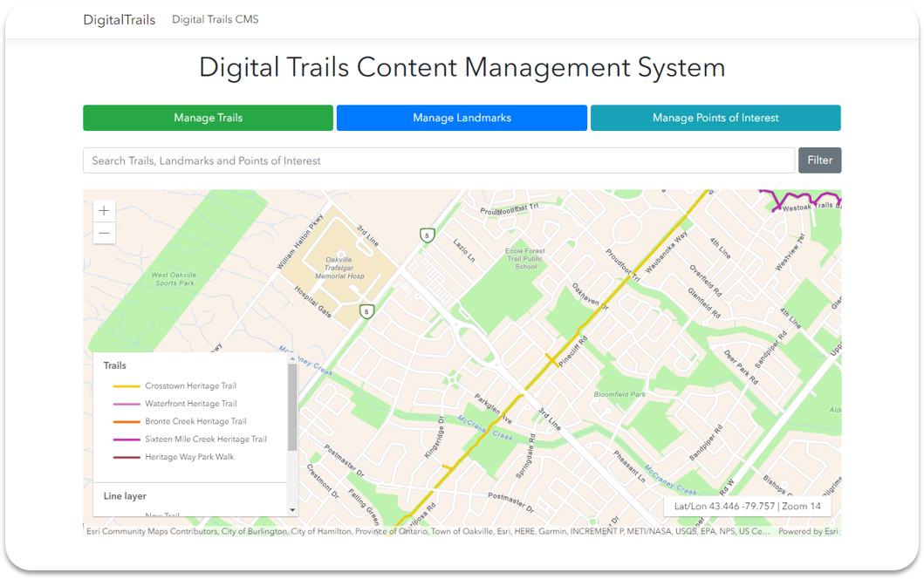924x579 pixels.
Task: Go to Manage Points of Interest
Action: pos(715,118)
